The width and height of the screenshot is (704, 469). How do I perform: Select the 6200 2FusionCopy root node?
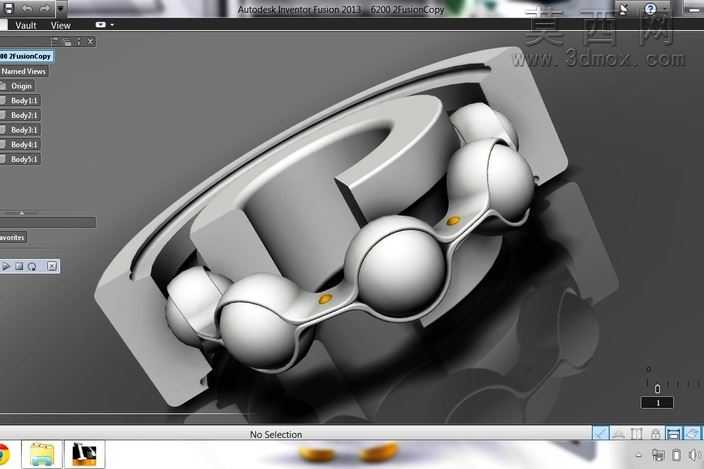pos(26,57)
